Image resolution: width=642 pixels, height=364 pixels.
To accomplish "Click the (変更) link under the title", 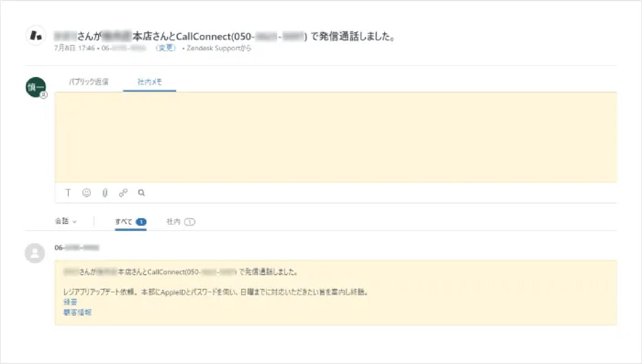I will [166, 48].
